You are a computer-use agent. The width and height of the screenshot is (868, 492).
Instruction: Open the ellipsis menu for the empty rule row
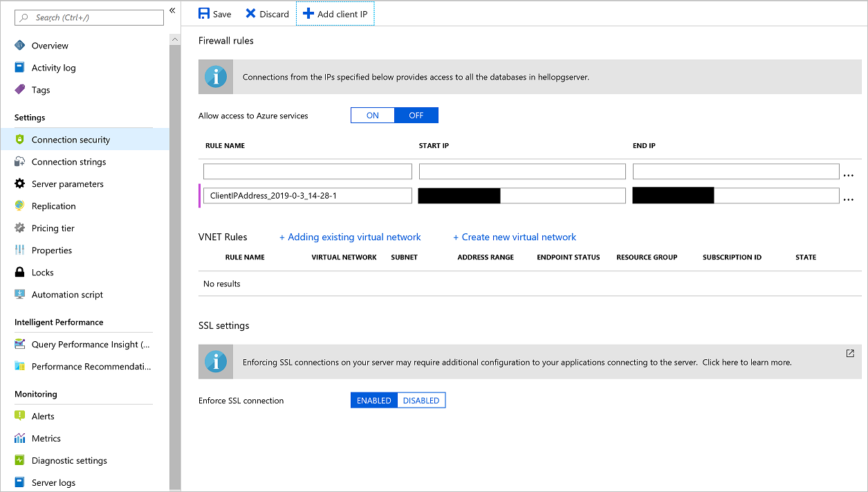pyautogui.click(x=849, y=175)
